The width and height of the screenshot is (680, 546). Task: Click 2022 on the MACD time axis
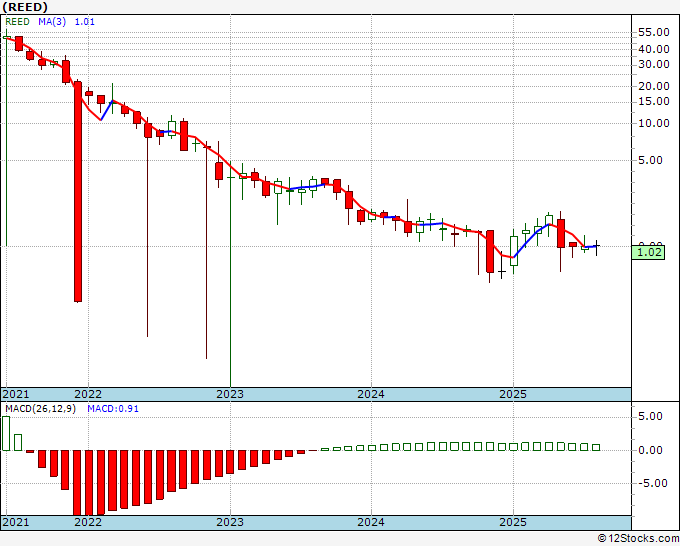click(x=88, y=522)
